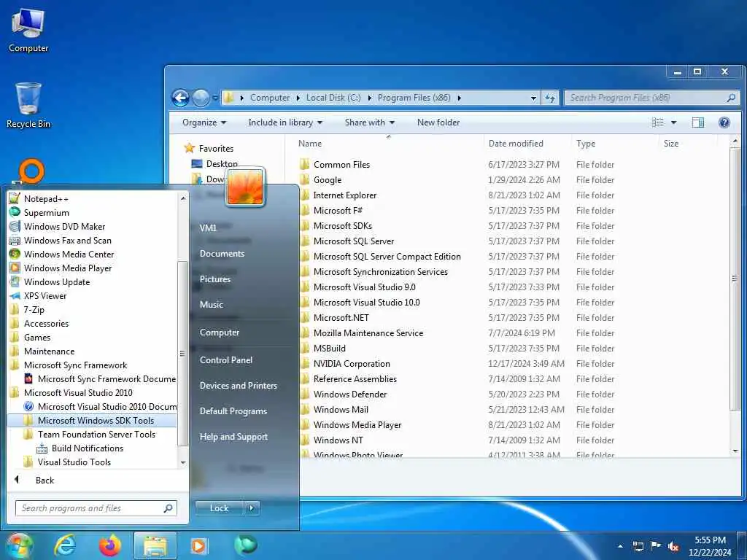Toggle the preview pane
The height and width of the screenshot is (560, 747).
pyautogui.click(x=698, y=122)
